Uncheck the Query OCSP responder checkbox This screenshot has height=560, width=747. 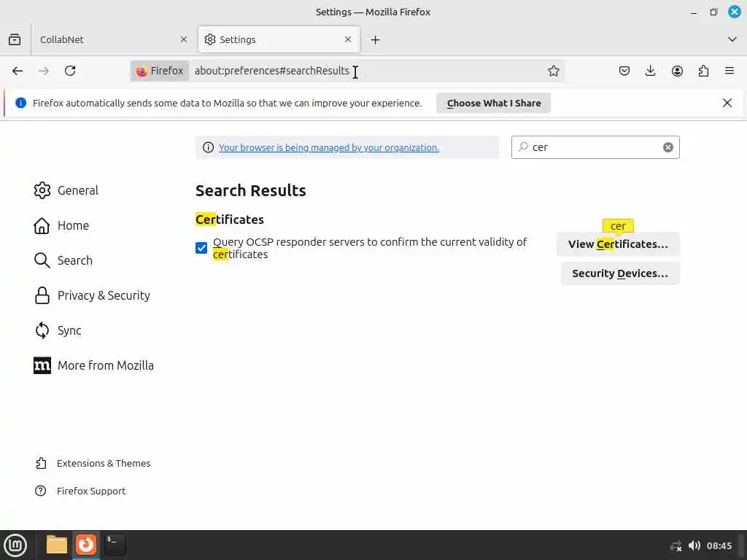[201, 248]
